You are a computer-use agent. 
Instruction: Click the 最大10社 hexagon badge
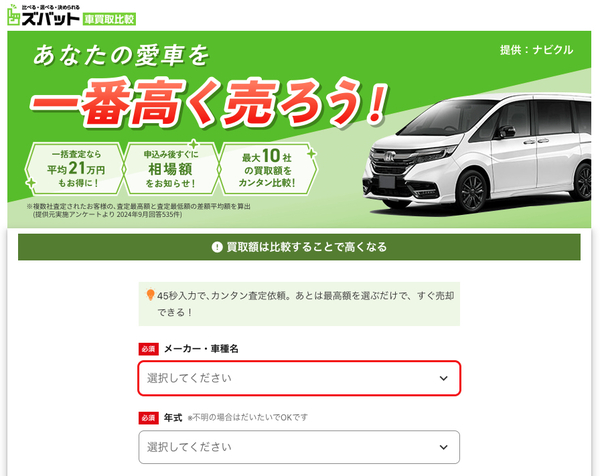point(267,169)
